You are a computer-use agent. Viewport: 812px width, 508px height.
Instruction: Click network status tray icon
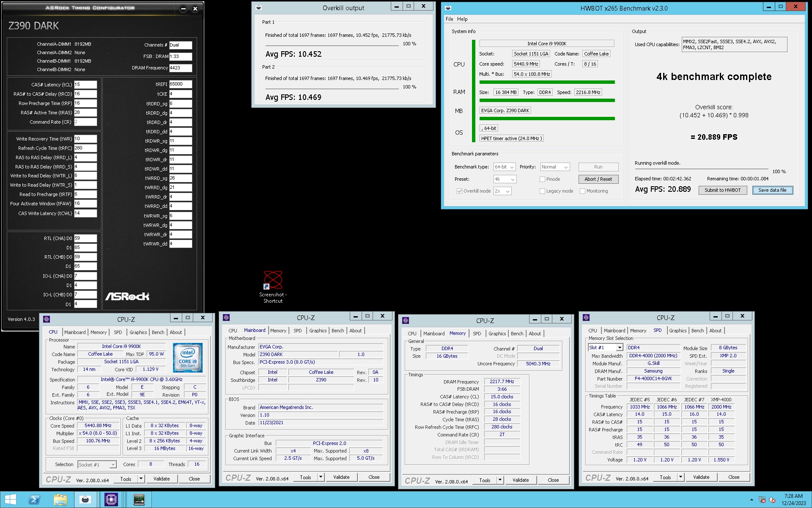[x=762, y=500]
